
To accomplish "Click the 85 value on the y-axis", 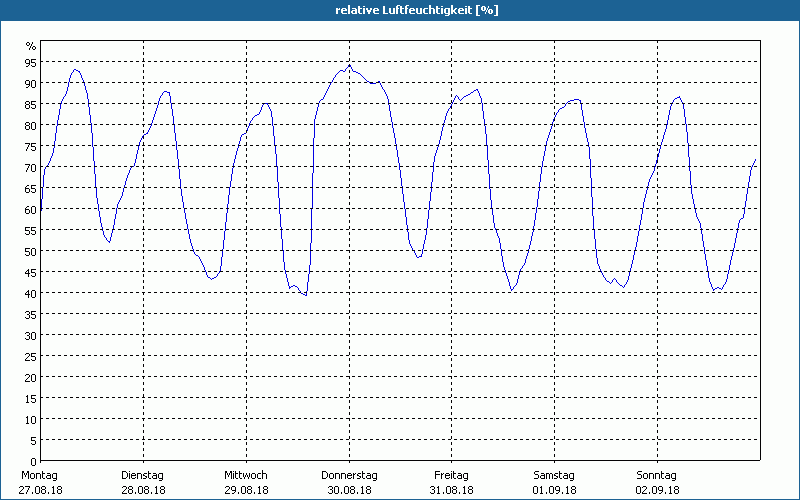I will [x=31, y=104].
